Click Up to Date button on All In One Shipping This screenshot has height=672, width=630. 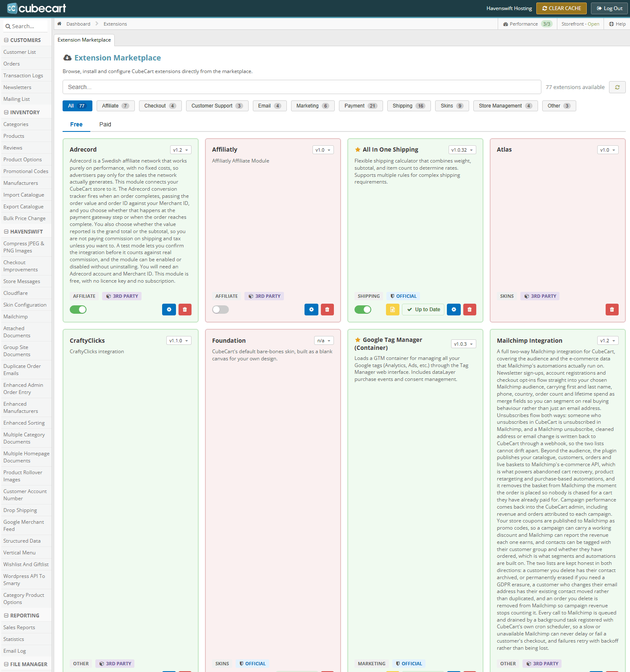pos(423,310)
